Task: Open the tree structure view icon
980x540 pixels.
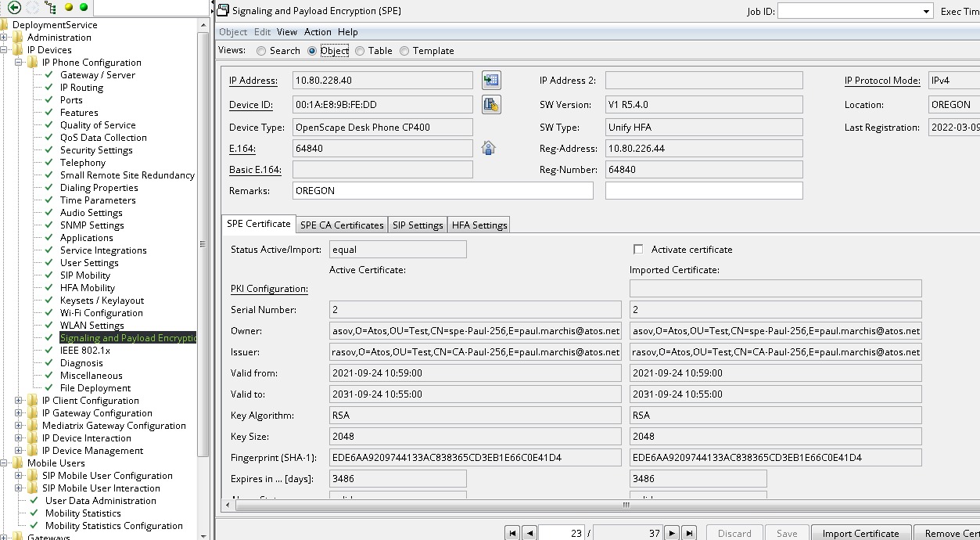Action: click(50, 8)
